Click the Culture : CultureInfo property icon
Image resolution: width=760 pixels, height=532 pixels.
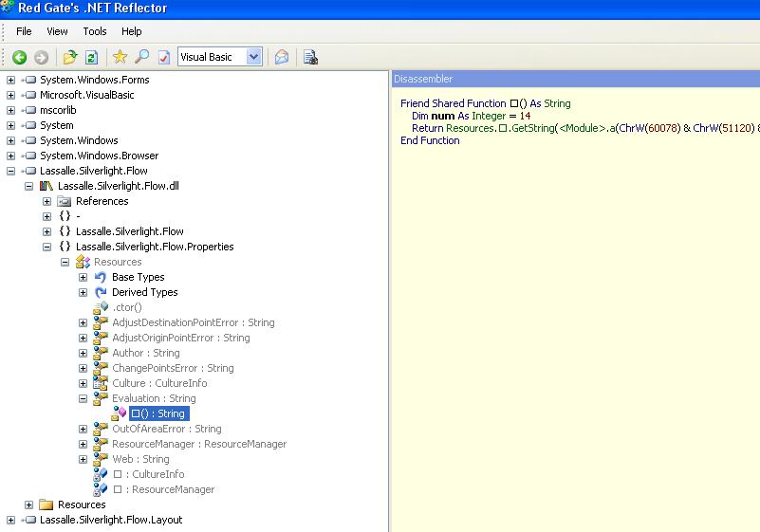(101, 383)
